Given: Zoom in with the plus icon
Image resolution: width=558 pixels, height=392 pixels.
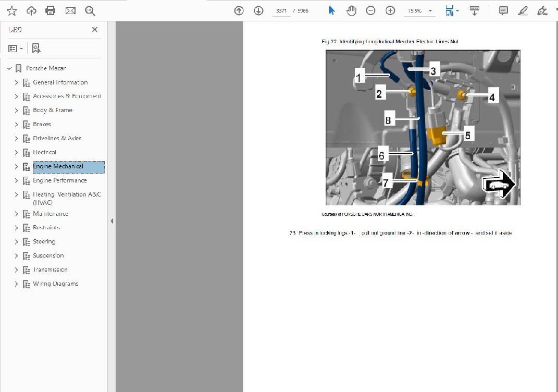Looking at the screenshot, I should 390,10.
